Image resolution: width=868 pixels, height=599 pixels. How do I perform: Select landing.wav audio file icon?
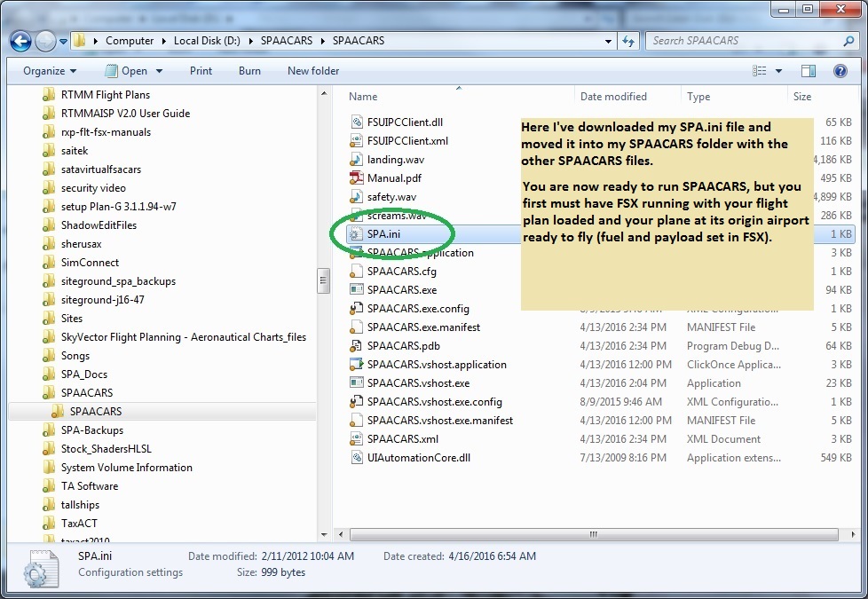[357, 160]
